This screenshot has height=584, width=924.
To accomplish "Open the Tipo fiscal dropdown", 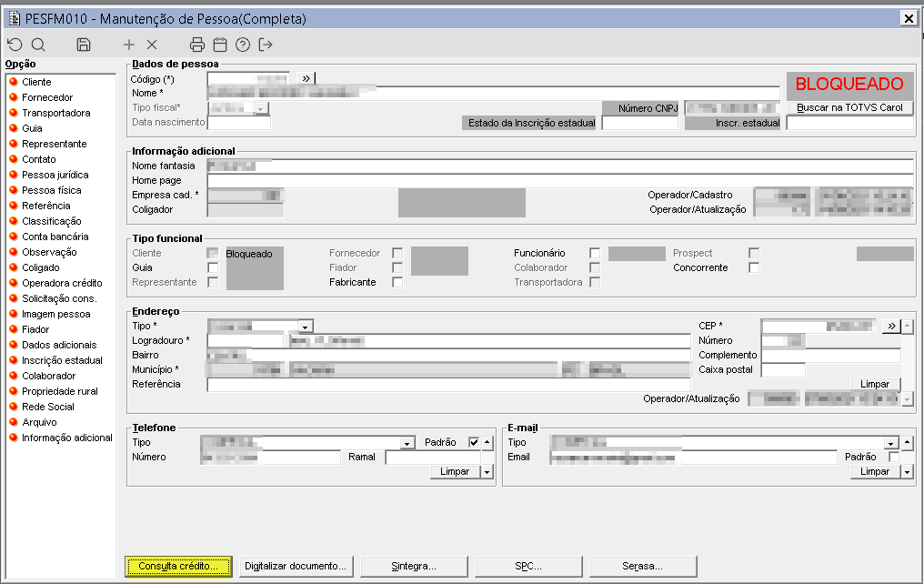I will point(262,108).
